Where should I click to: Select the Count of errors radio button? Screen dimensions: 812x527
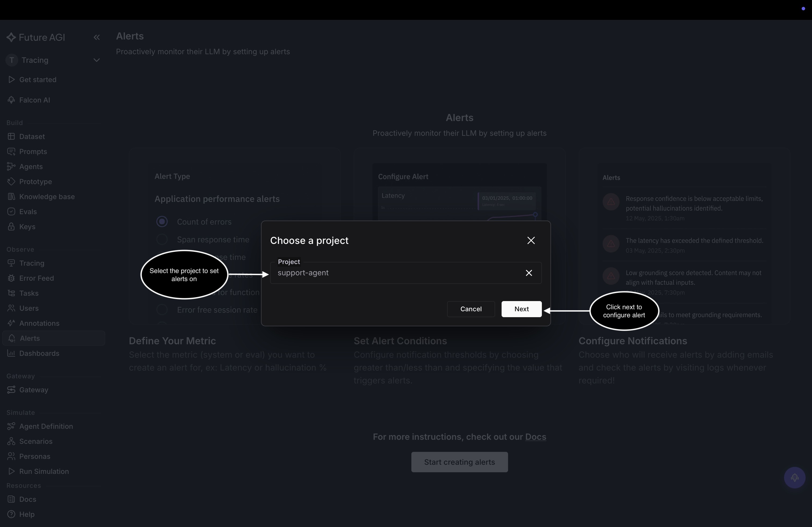(x=162, y=222)
